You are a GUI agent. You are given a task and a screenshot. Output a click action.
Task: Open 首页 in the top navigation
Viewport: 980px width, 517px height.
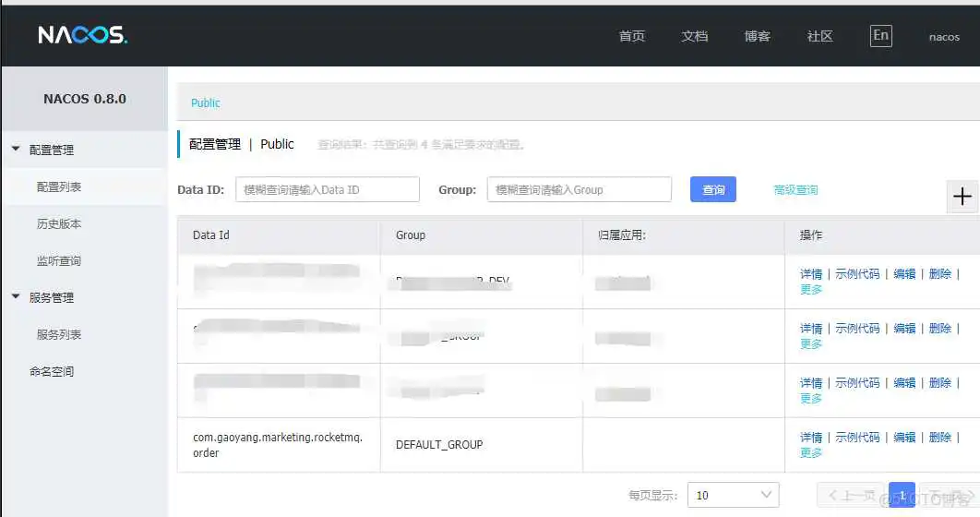point(632,36)
